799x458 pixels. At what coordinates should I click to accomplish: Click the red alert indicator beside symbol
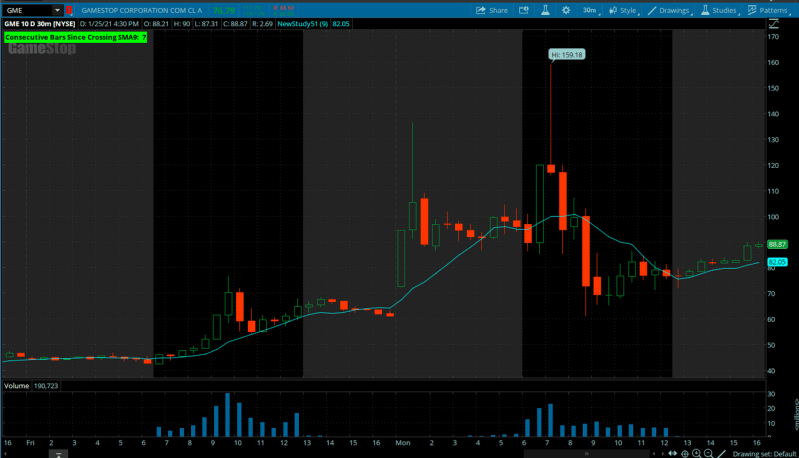69,10
